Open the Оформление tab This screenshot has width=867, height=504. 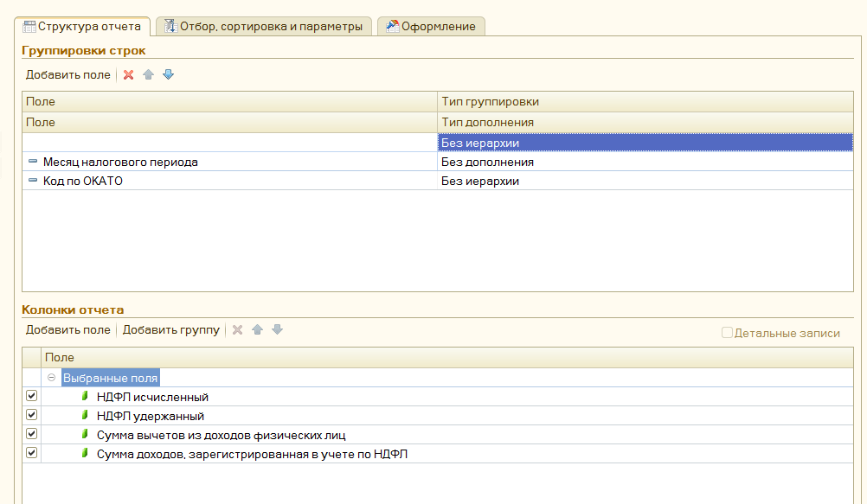(431, 26)
